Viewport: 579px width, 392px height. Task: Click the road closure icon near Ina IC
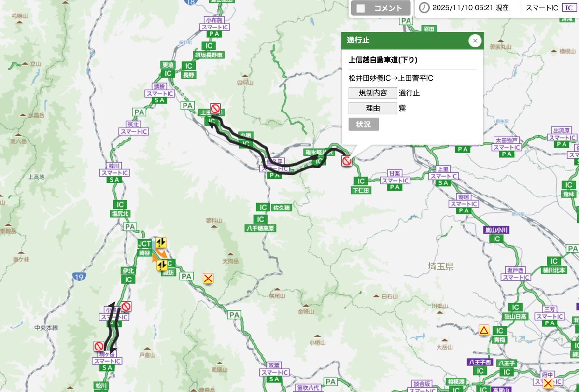pyautogui.click(x=127, y=307)
